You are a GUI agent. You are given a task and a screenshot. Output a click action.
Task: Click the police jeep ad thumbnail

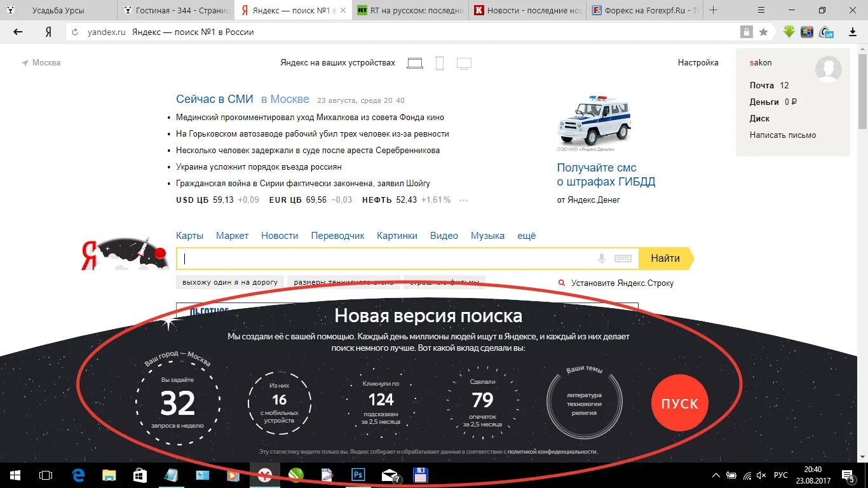click(x=595, y=122)
